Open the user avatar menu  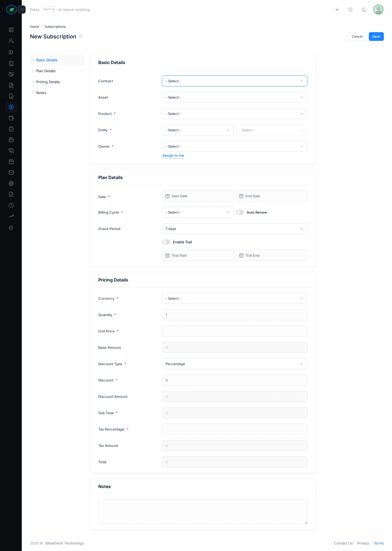pyautogui.click(x=378, y=10)
